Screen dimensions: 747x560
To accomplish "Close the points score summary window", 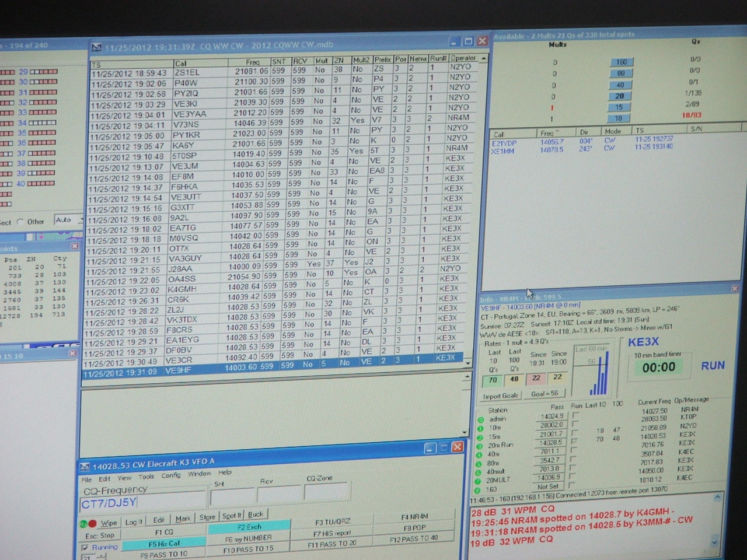I will 74,247.
